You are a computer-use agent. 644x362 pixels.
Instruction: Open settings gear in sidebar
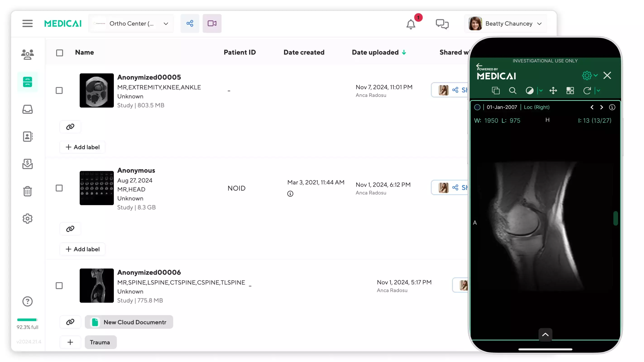(x=27, y=219)
